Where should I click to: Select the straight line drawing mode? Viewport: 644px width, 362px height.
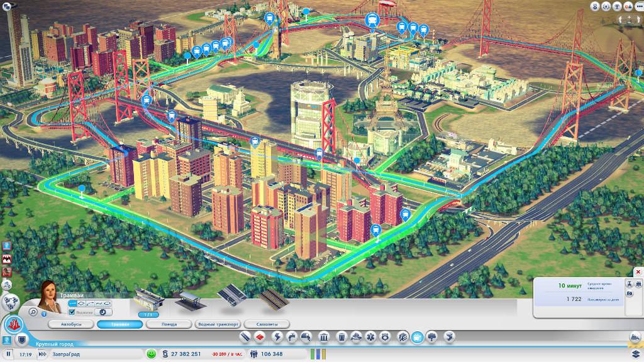click(x=73, y=304)
